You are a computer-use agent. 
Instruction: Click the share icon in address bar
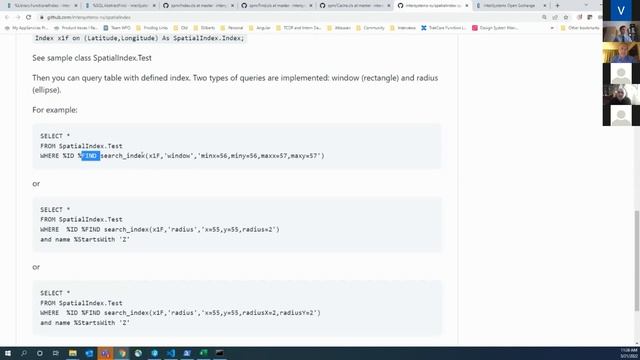(x=555, y=17)
